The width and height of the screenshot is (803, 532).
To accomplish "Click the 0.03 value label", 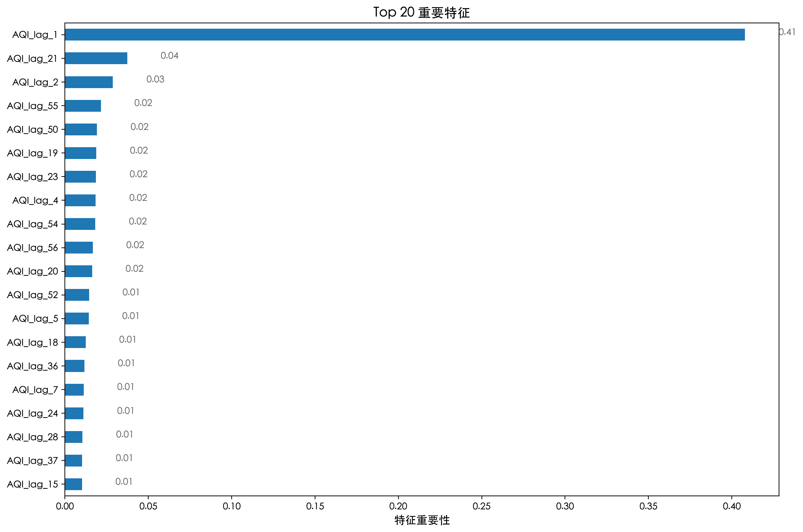I will coord(155,79).
